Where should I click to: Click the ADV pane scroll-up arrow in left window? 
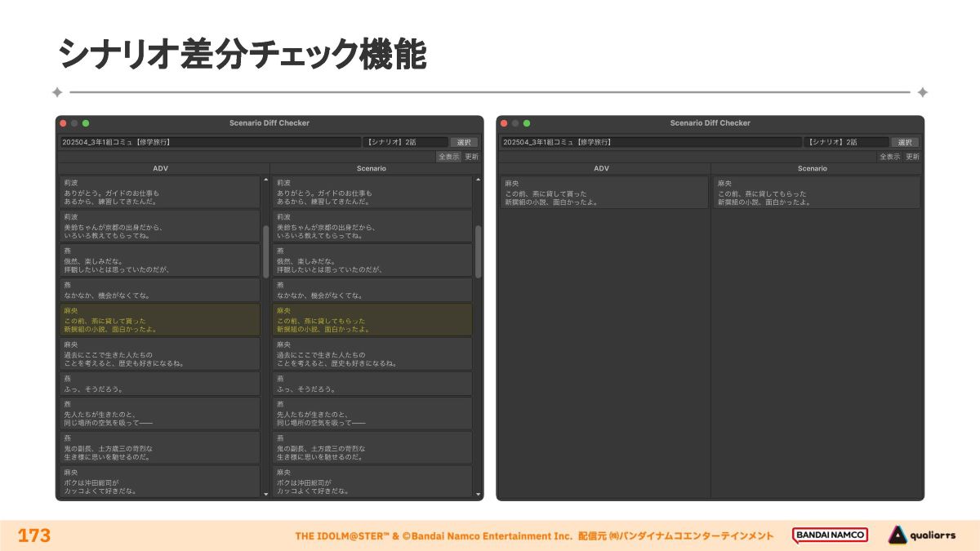pos(265,180)
